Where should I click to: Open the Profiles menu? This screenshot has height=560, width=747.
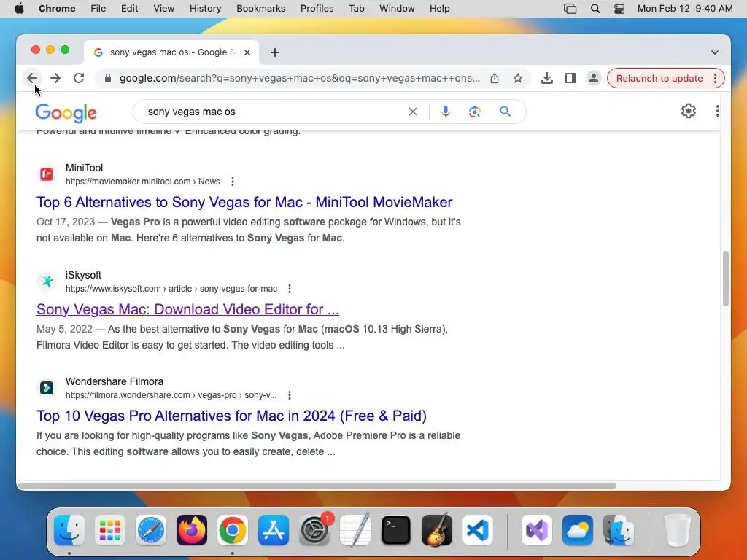click(x=317, y=9)
